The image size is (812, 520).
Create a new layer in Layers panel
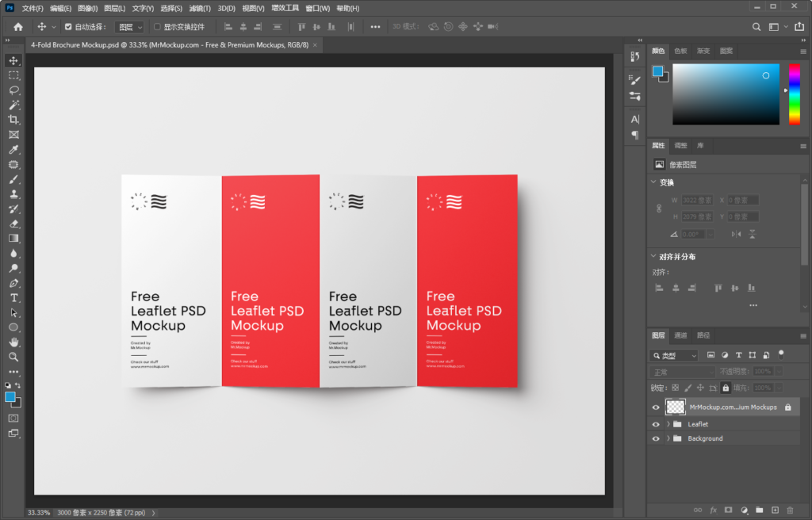click(x=775, y=510)
